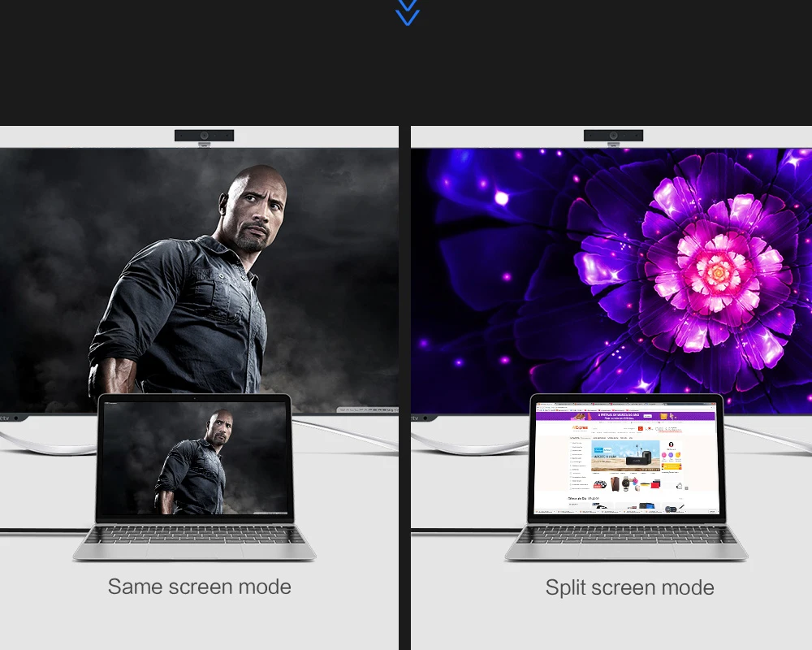This screenshot has width=812, height=650.
Task: Click the "Same screen mode" label
Action: pos(199,587)
